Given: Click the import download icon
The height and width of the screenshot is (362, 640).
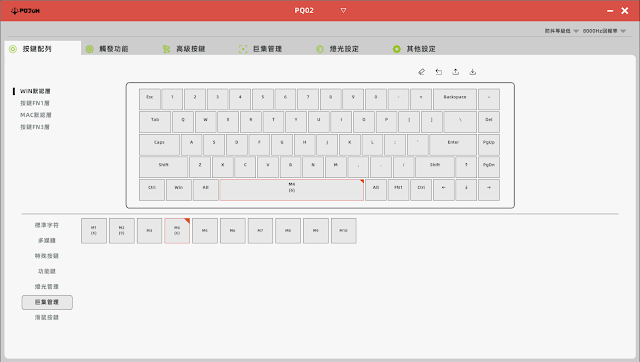Looking at the screenshot, I should tap(473, 72).
